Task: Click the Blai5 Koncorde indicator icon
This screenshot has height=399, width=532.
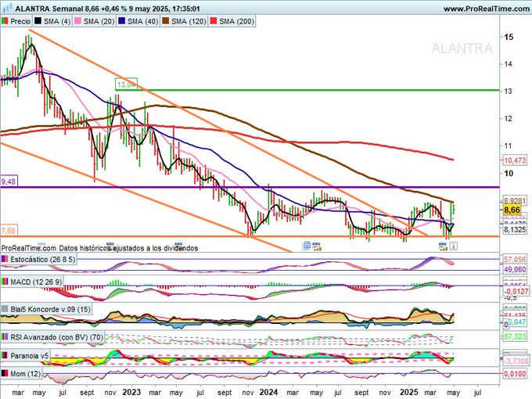Action: tap(5, 309)
